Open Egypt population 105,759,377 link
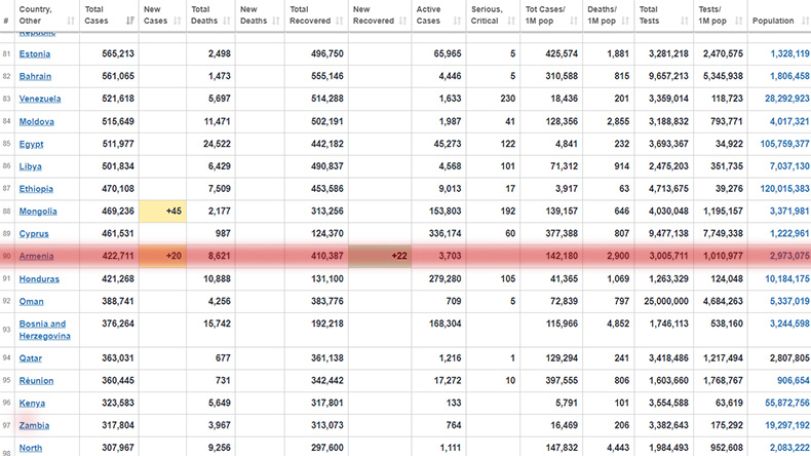811x456 pixels. pyautogui.click(x=785, y=144)
